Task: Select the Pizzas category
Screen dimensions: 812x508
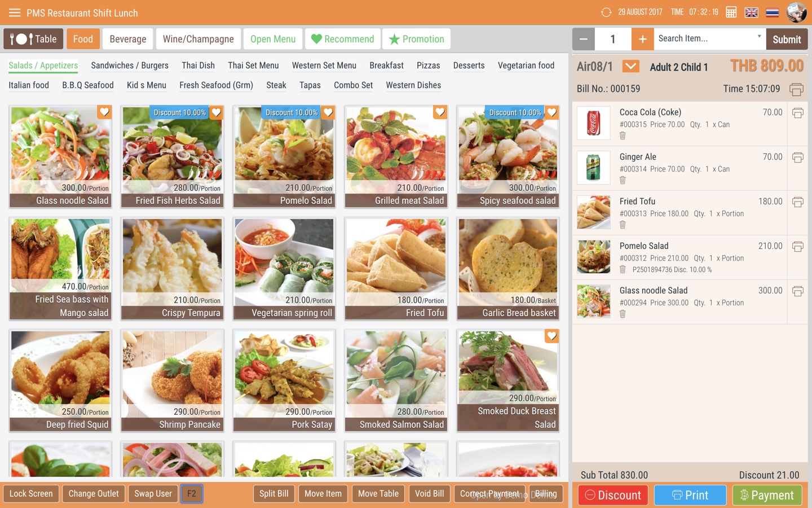Action: (428, 65)
